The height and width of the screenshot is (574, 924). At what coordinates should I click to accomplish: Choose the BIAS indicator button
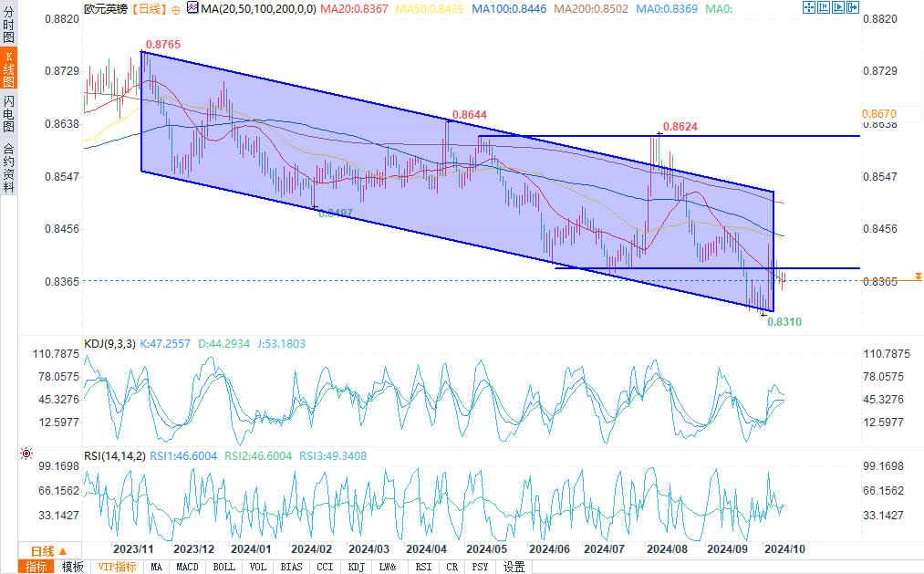(x=291, y=567)
